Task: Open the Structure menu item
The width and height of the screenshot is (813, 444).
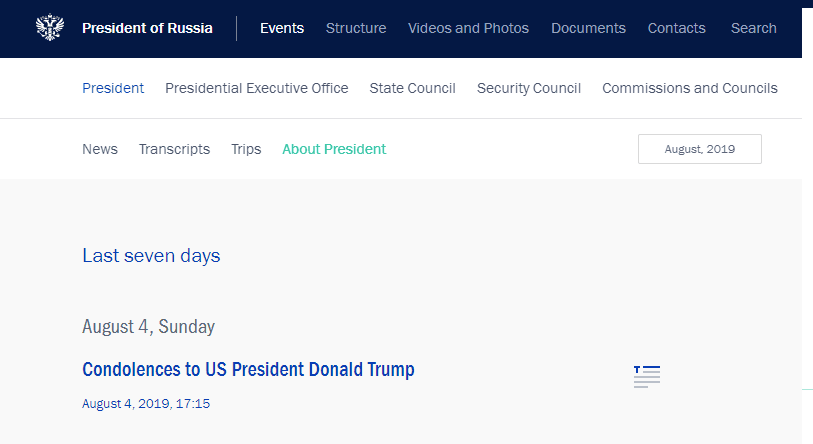Action: point(356,28)
